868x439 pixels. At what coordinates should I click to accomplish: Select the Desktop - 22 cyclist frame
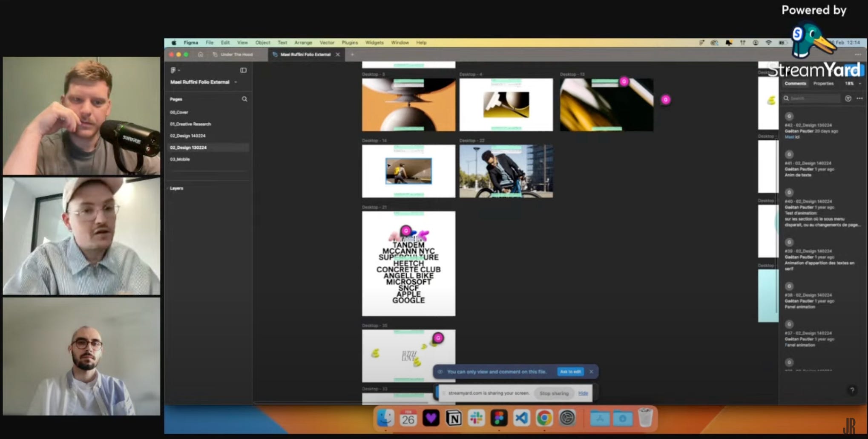tap(506, 171)
